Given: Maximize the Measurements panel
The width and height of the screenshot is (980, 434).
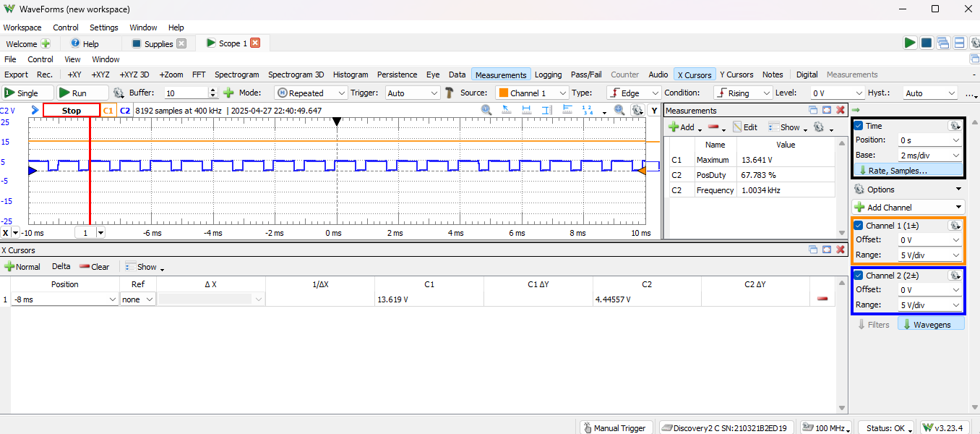Looking at the screenshot, I should pos(827,111).
